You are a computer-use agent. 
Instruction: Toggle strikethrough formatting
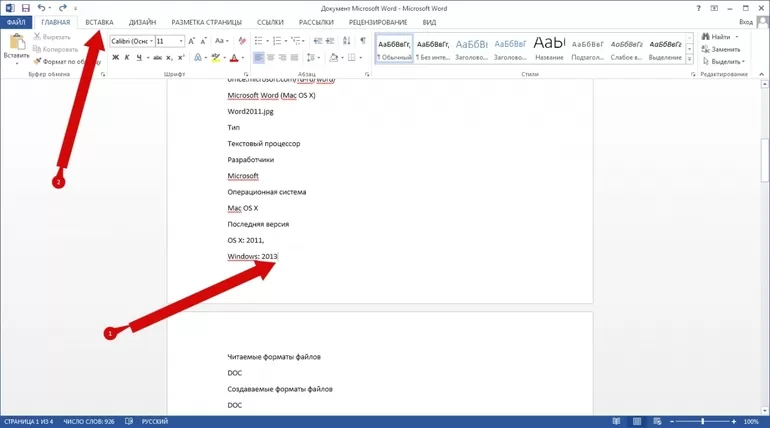click(157, 58)
